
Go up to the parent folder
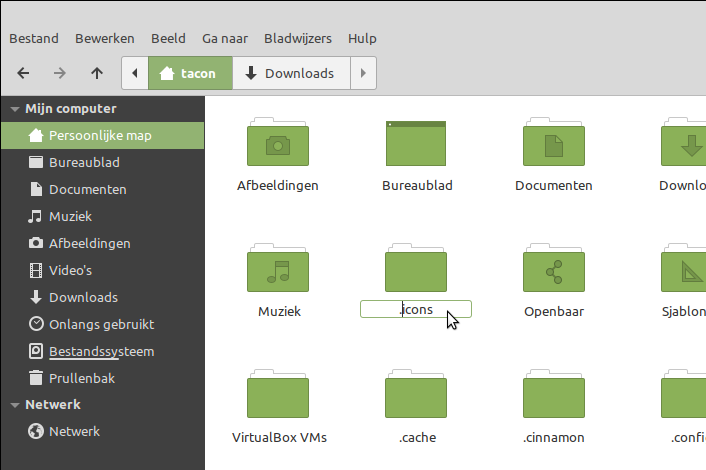click(x=96, y=73)
